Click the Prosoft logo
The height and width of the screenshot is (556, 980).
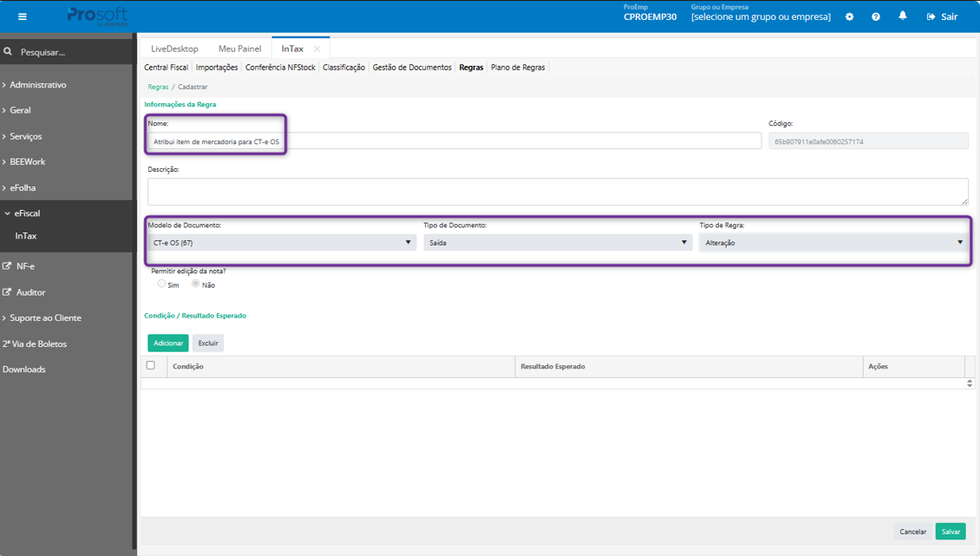point(97,16)
